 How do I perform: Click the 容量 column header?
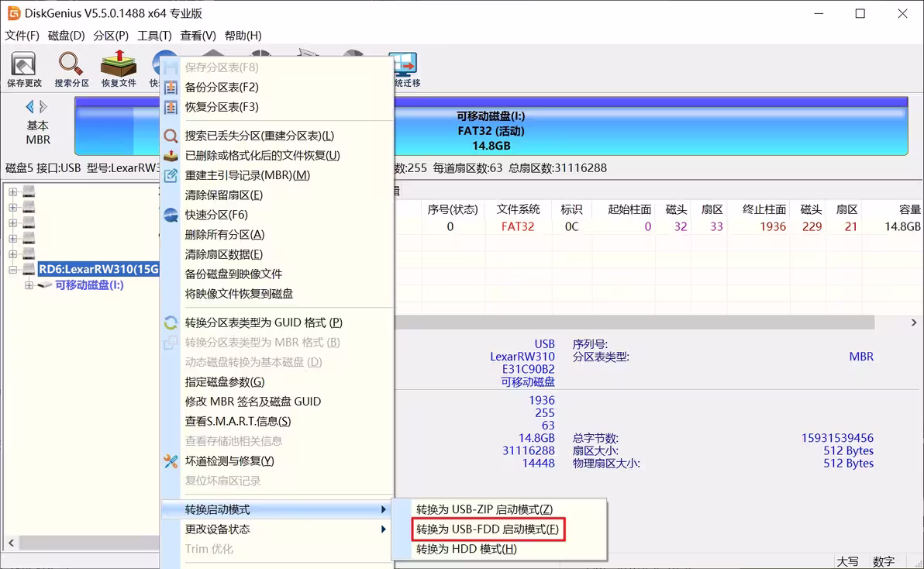[910, 210]
